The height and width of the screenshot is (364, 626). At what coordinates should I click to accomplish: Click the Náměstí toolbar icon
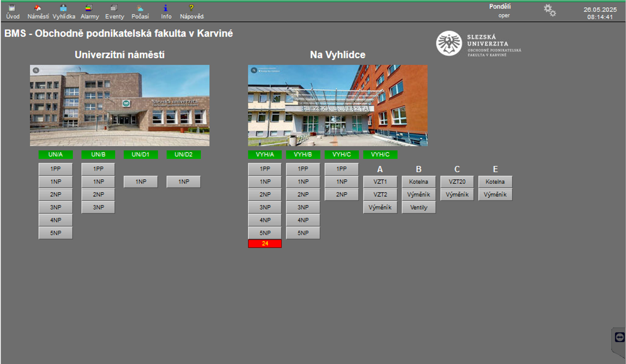pos(38,8)
